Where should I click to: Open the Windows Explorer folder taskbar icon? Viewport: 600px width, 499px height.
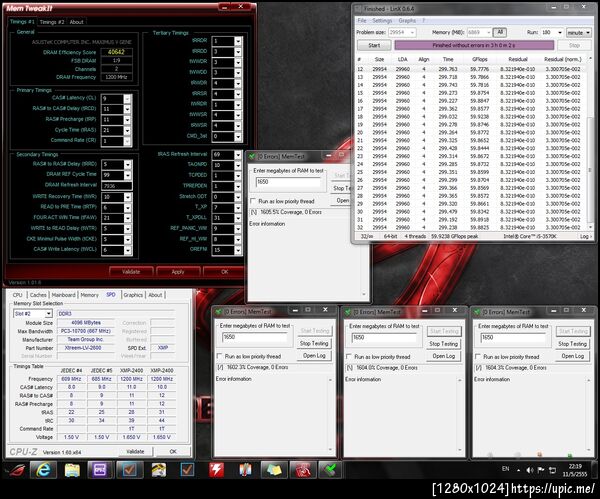click(72, 470)
